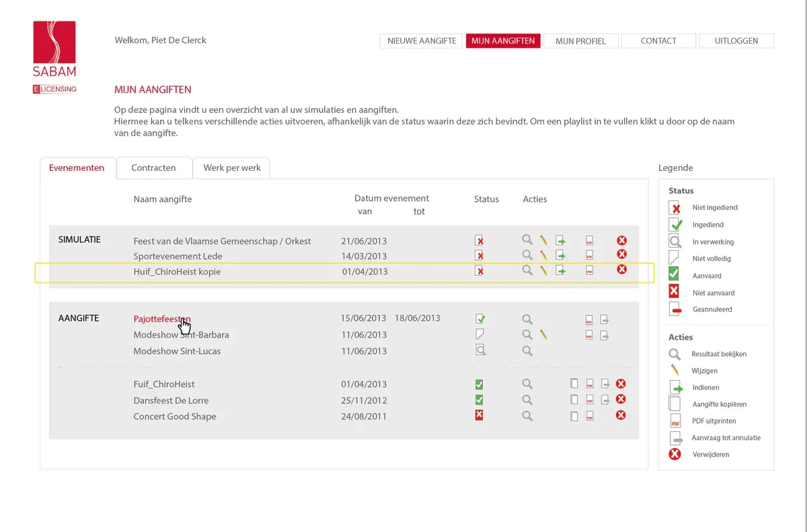Print PDF for Feest van de Vlaamse Gemeenschap
The width and height of the screenshot is (807, 532).
point(589,240)
